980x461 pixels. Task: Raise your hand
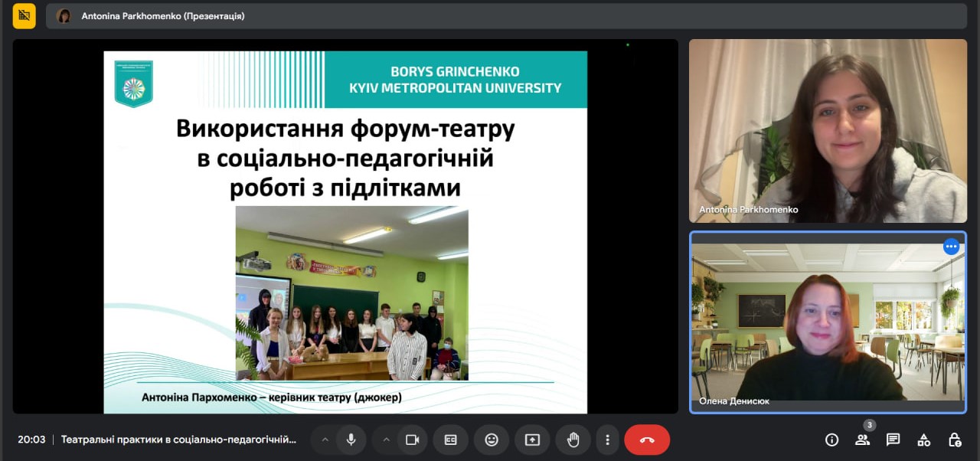(573, 440)
